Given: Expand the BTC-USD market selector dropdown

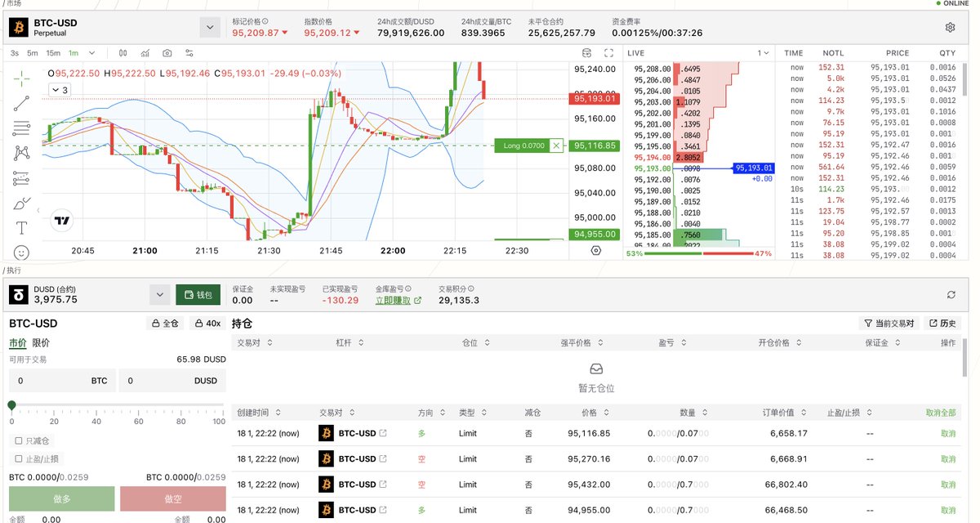Looking at the screenshot, I should [x=210, y=28].
